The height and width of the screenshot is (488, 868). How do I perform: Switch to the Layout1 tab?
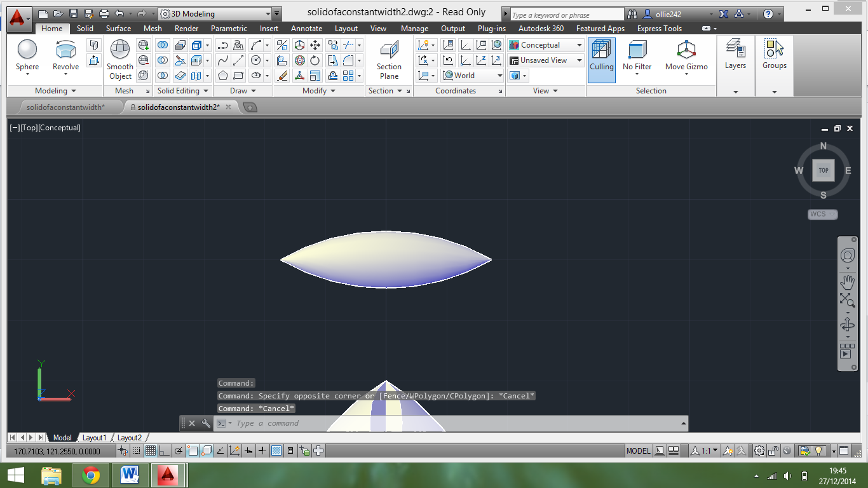[94, 438]
